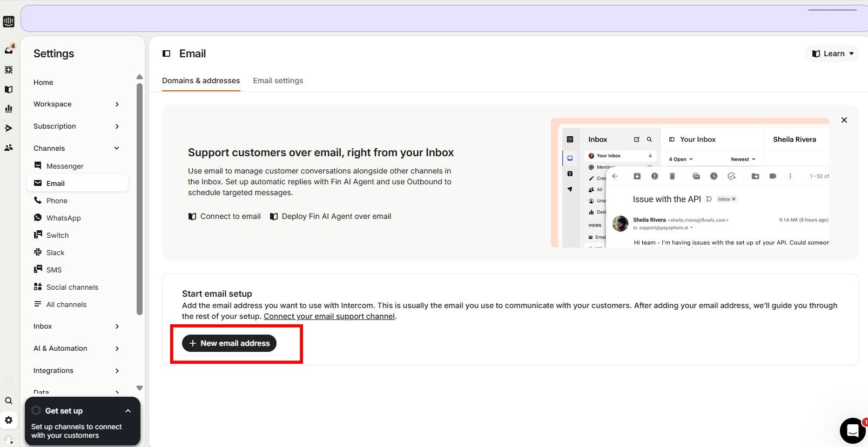
Task: Open the Intercom messenger chat bubble
Action: pyautogui.click(x=852, y=430)
